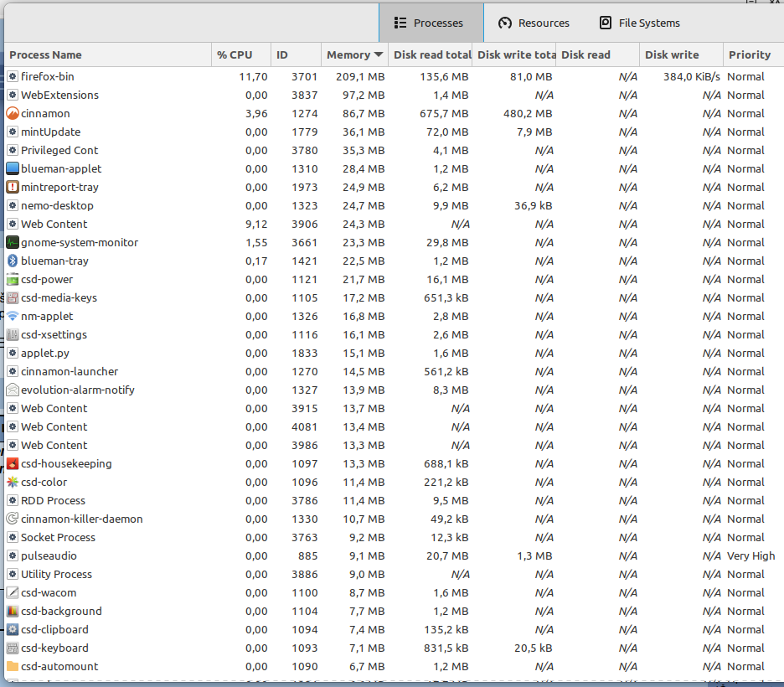Click the evolution-alarm-notify mail icon
This screenshot has width=784, height=687.
(13, 390)
